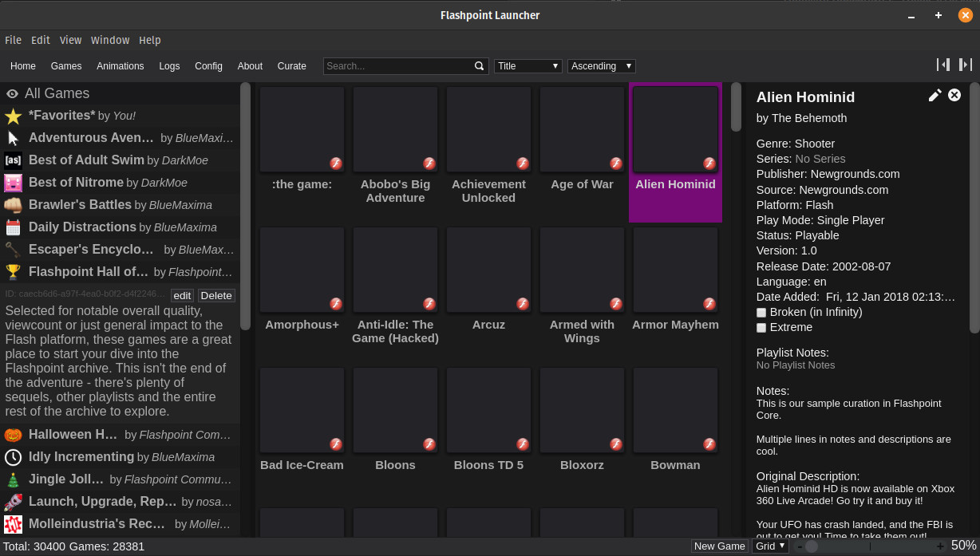Click Flash badge on Arcuz thumbnail

click(523, 304)
